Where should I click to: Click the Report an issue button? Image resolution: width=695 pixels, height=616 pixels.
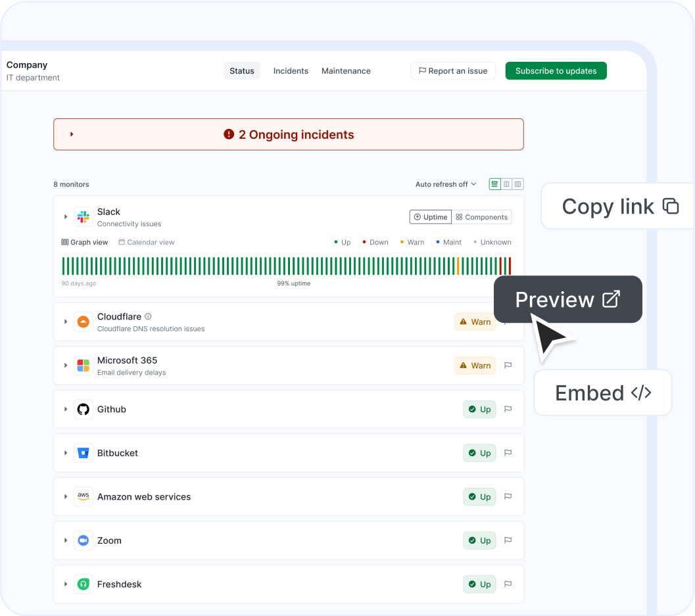pyautogui.click(x=452, y=70)
